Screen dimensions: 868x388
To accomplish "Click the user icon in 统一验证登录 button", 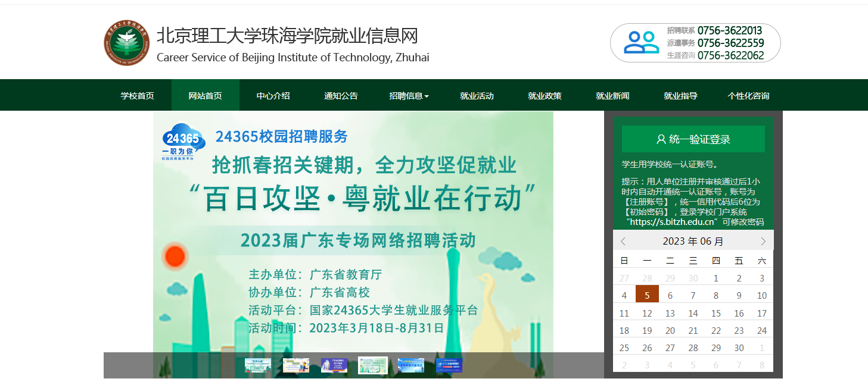I will (661, 139).
